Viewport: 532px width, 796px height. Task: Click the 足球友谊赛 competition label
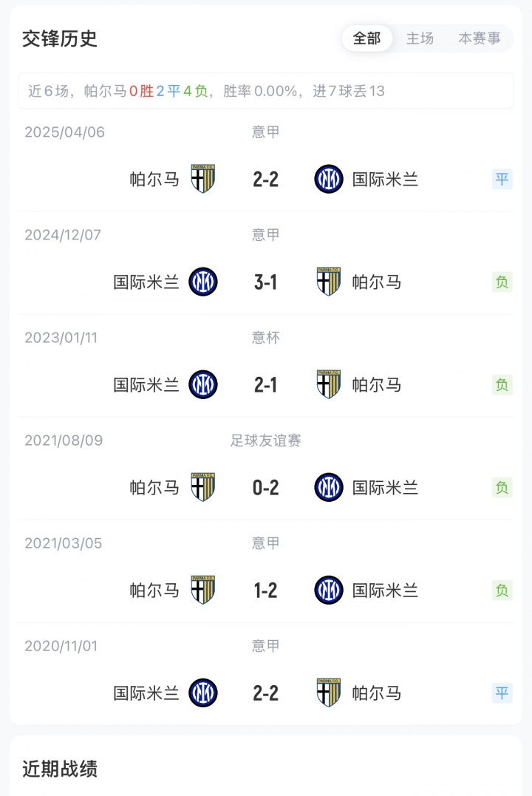point(265,440)
